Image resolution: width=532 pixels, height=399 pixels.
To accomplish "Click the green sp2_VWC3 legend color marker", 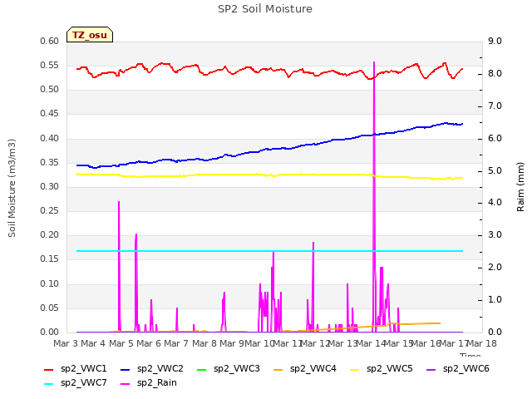I will [x=201, y=369].
